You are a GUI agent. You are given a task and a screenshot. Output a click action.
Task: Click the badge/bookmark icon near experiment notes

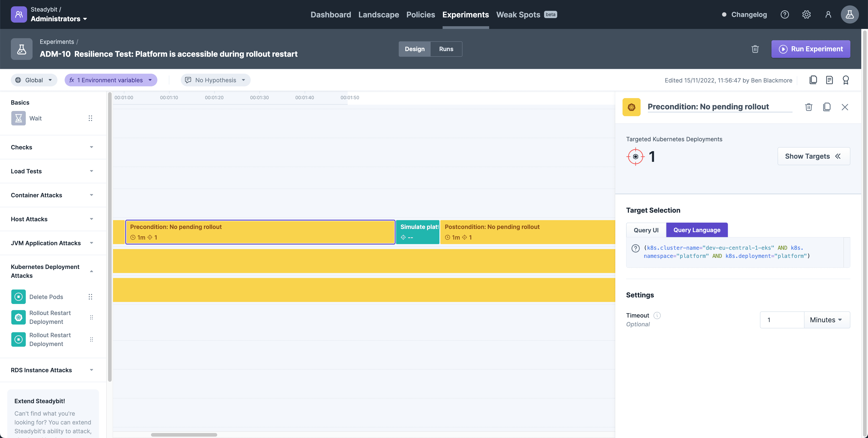pyautogui.click(x=846, y=80)
